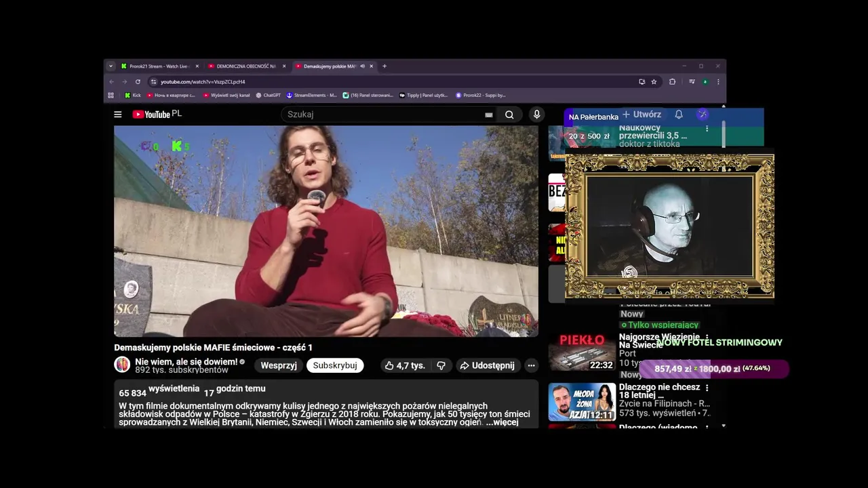Click the Wesprzyj button
Image resolution: width=868 pixels, height=488 pixels.
click(x=279, y=365)
